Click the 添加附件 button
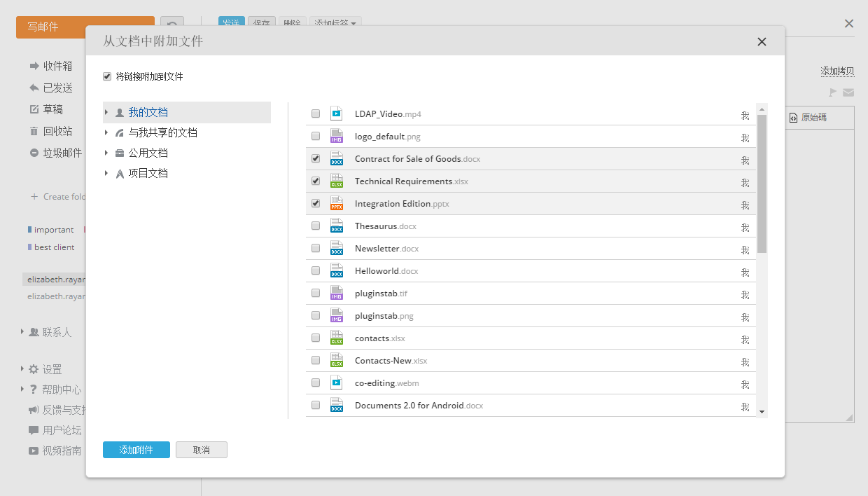 pyautogui.click(x=136, y=450)
